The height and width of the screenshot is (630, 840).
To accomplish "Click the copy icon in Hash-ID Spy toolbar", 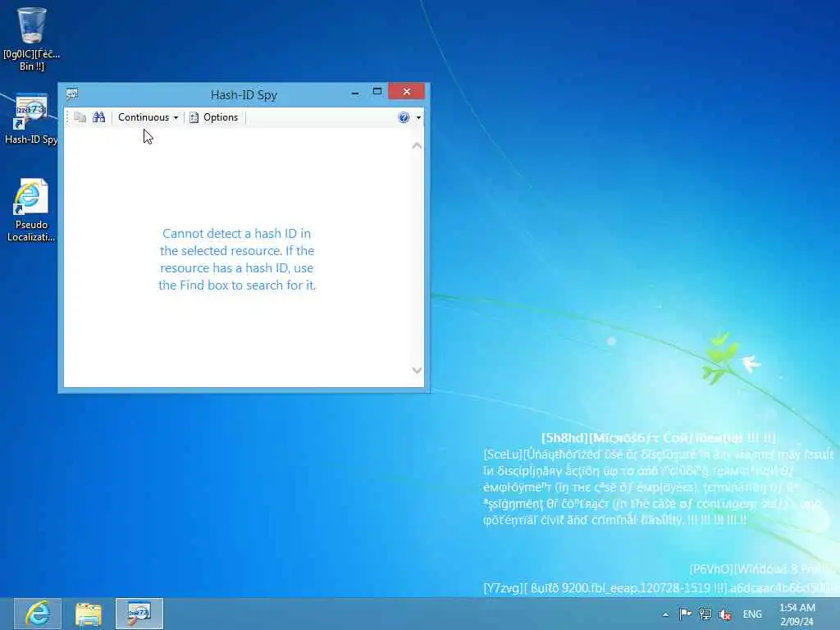I will click(80, 117).
